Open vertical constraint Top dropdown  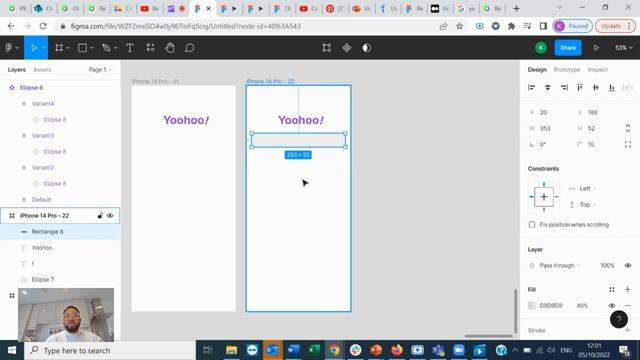587,204
